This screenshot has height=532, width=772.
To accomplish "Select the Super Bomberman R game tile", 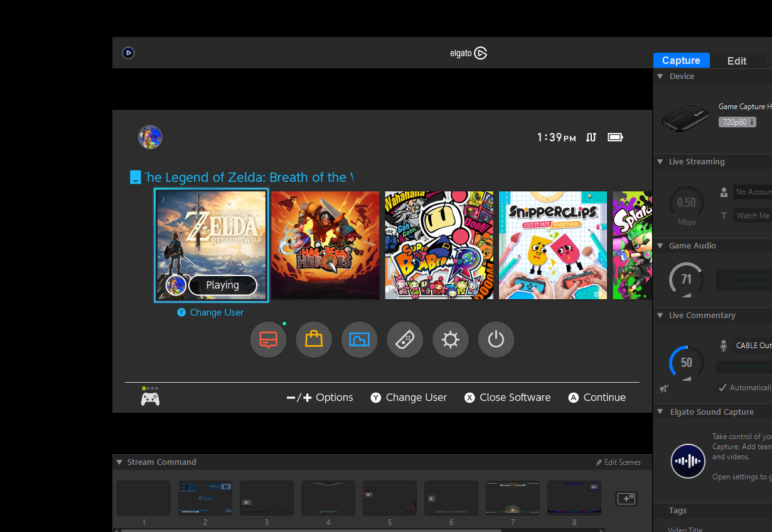I will 439,245.
